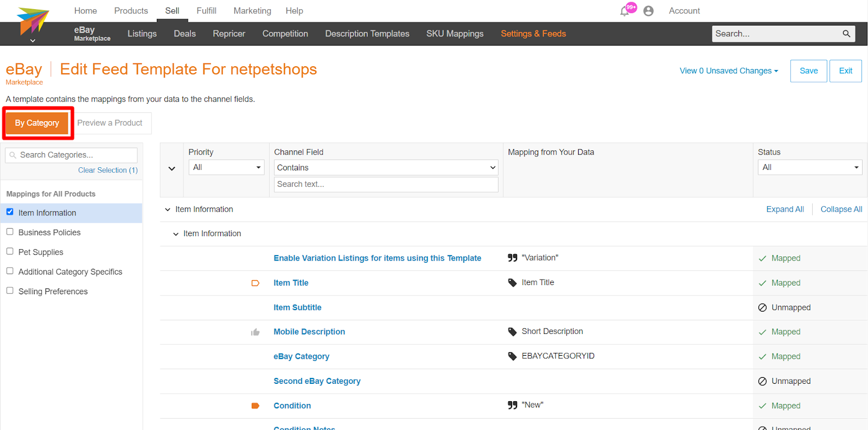The image size is (868, 430).
Task: Open the Fulfill menu
Action: (x=207, y=11)
